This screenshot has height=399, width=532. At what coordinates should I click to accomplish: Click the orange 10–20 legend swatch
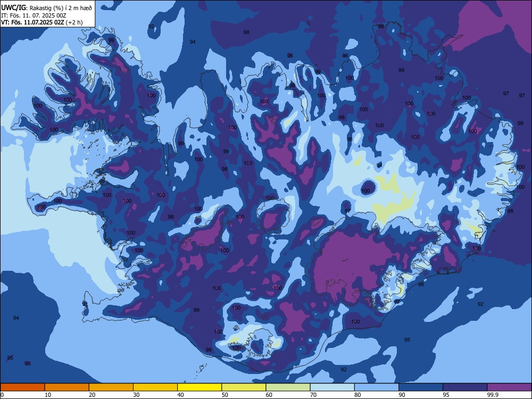tap(67, 387)
